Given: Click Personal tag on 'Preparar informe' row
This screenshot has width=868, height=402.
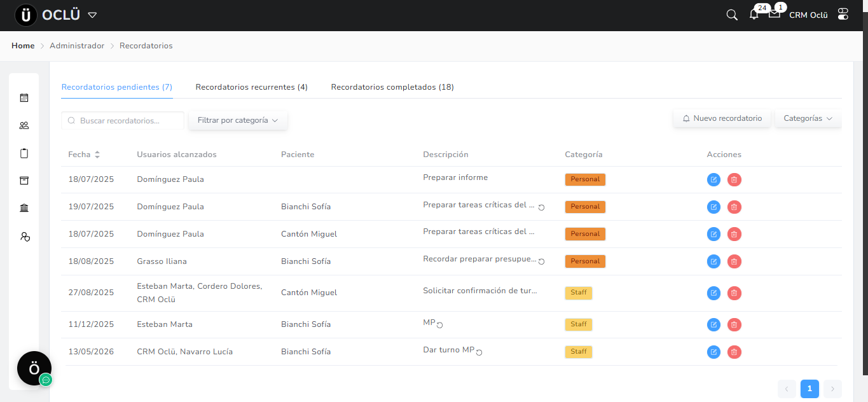Looking at the screenshot, I should (x=585, y=179).
